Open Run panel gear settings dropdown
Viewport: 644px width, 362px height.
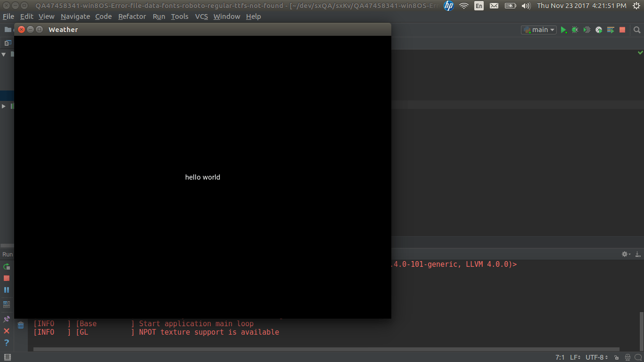[x=626, y=254]
